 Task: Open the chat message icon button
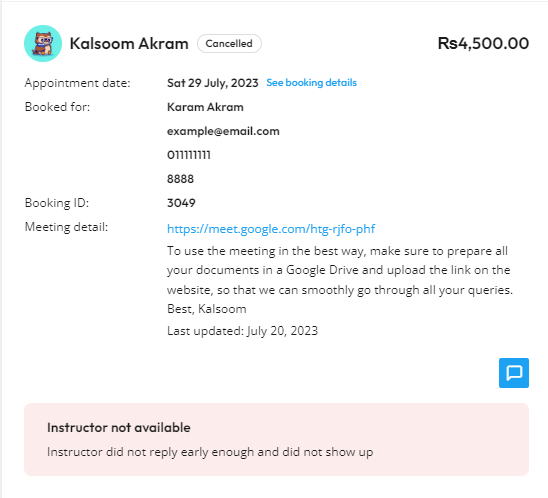(513, 373)
